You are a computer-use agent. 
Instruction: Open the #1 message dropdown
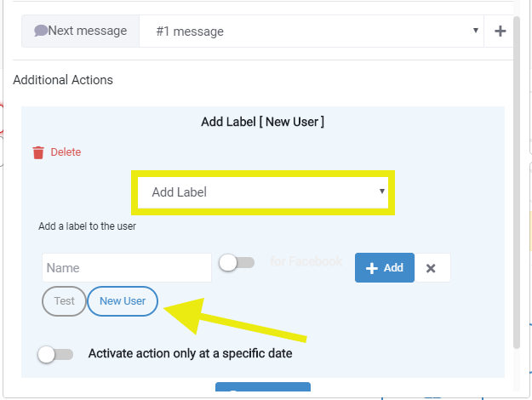click(312, 31)
